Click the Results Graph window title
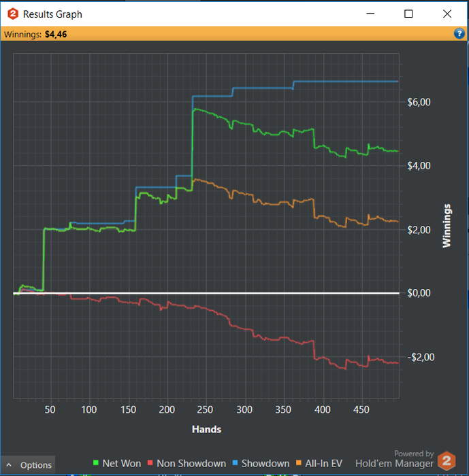The height and width of the screenshot is (476, 469). click(52, 14)
